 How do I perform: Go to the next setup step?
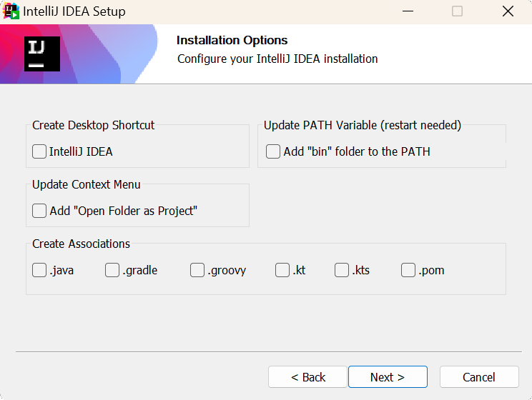coord(388,377)
